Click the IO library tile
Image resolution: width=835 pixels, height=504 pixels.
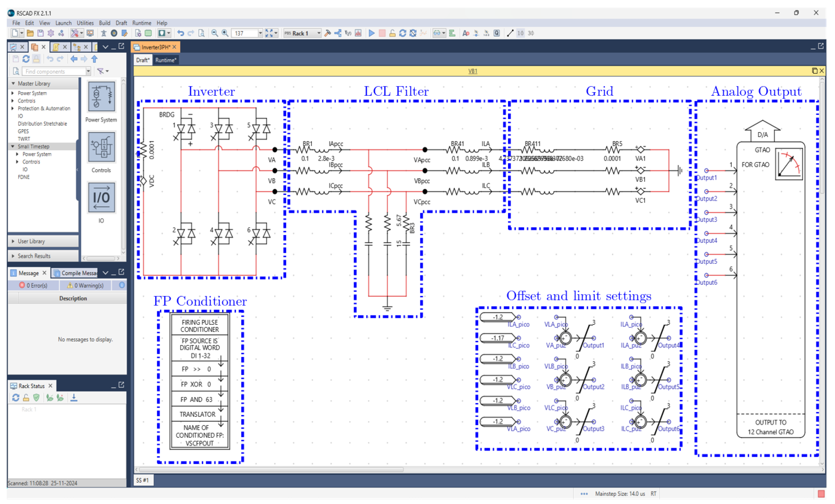(x=101, y=198)
